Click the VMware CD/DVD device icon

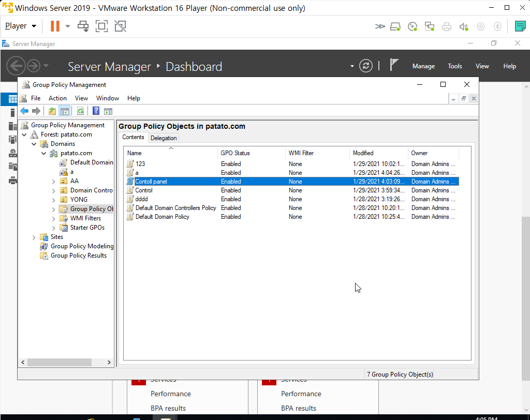(x=413, y=26)
